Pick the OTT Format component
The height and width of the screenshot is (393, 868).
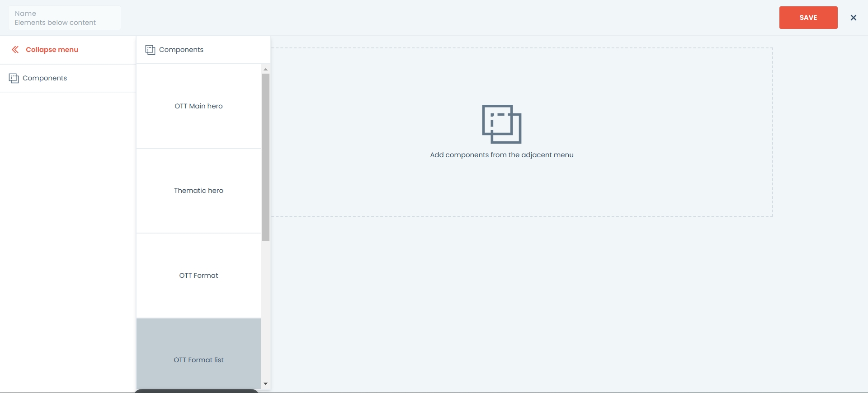tap(198, 276)
